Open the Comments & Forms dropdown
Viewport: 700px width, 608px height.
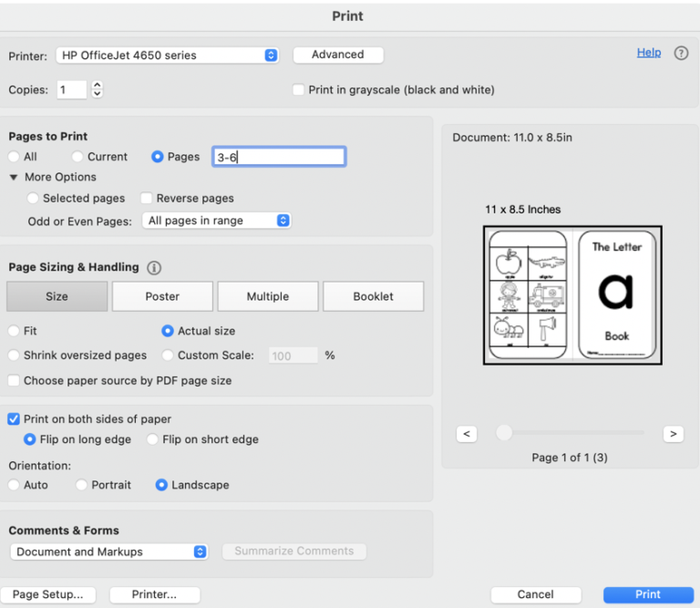point(109,551)
